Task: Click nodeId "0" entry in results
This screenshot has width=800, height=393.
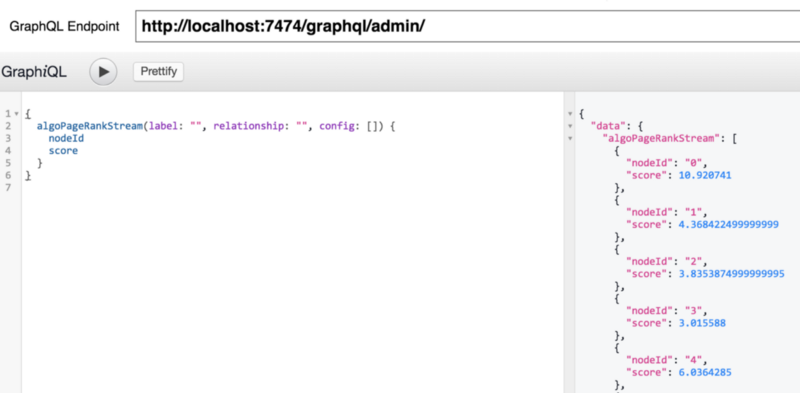Action: pos(666,163)
